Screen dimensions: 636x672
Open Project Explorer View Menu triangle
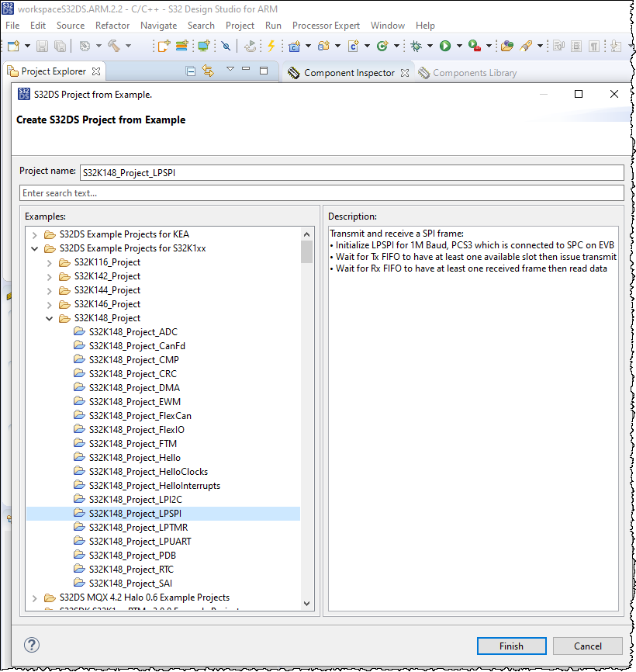pyautogui.click(x=230, y=69)
